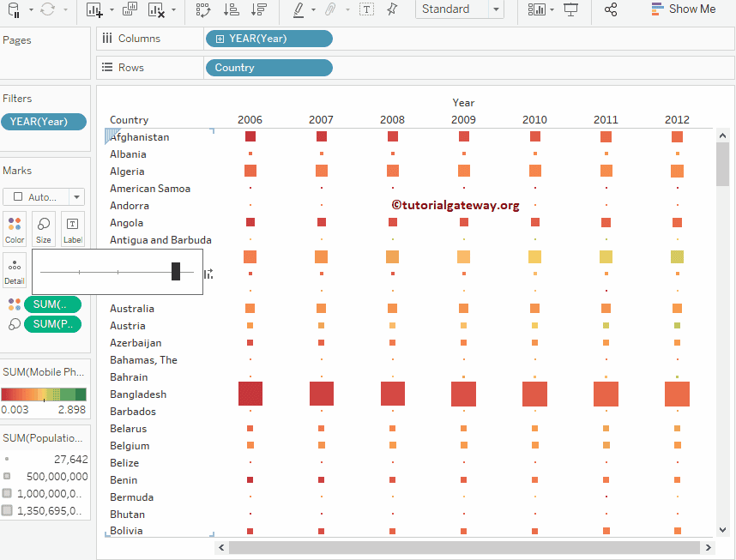Click the Detail card in Marks
Image resolution: width=736 pixels, height=560 pixels.
click(x=15, y=270)
